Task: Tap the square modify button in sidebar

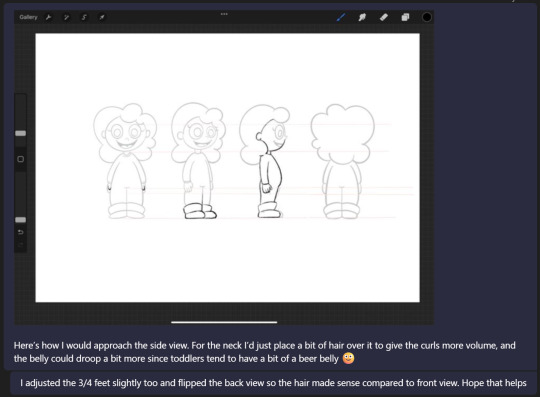Action: click(x=21, y=159)
